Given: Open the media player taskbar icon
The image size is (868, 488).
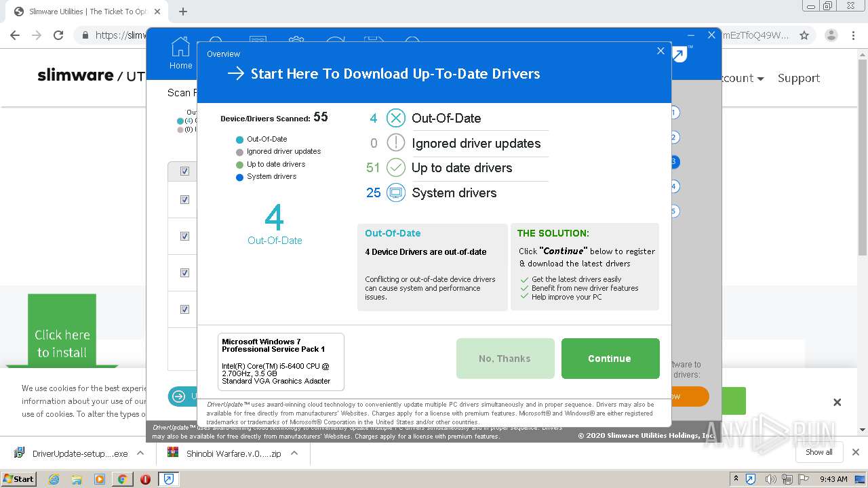Looking at the screenshot, I should point(100,479).
